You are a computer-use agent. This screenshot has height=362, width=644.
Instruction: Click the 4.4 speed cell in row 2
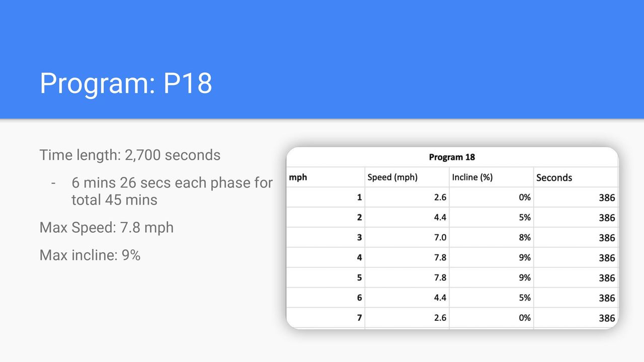click(x=407, y=217)
